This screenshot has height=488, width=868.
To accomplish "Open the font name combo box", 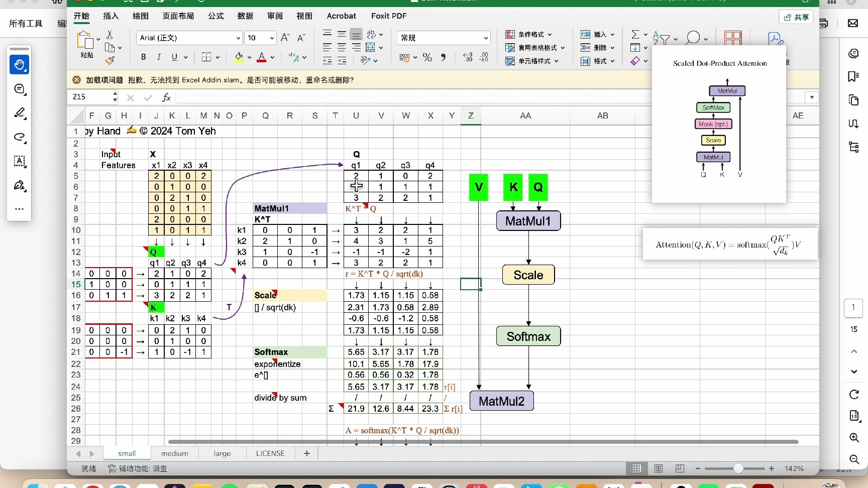I will (x=189, y=38).
